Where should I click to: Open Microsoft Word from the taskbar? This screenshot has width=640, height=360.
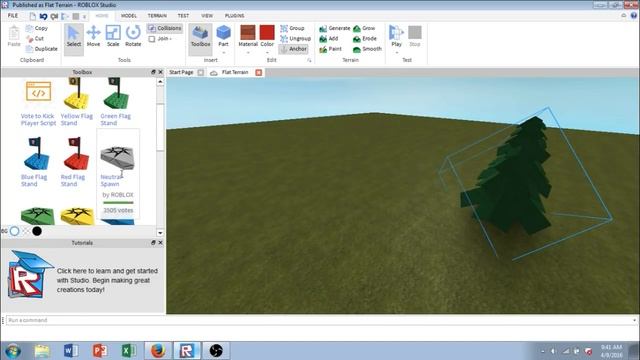[x=71, y=351]
